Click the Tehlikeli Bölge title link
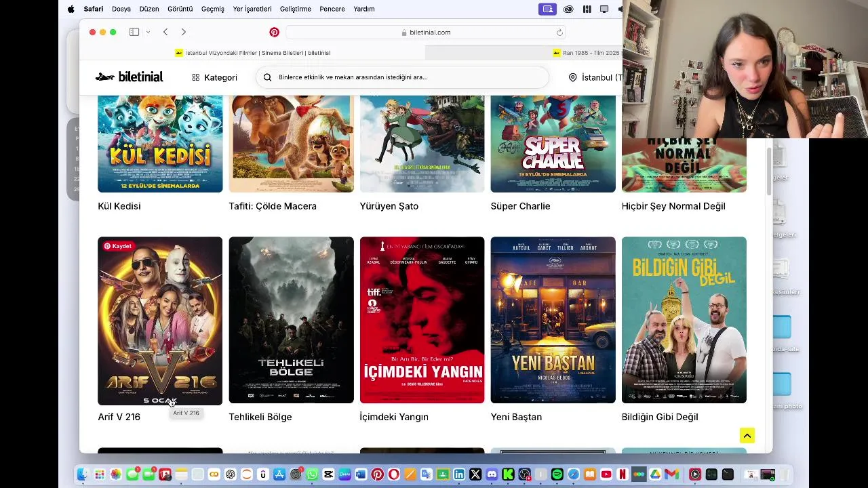 point(260,417)
